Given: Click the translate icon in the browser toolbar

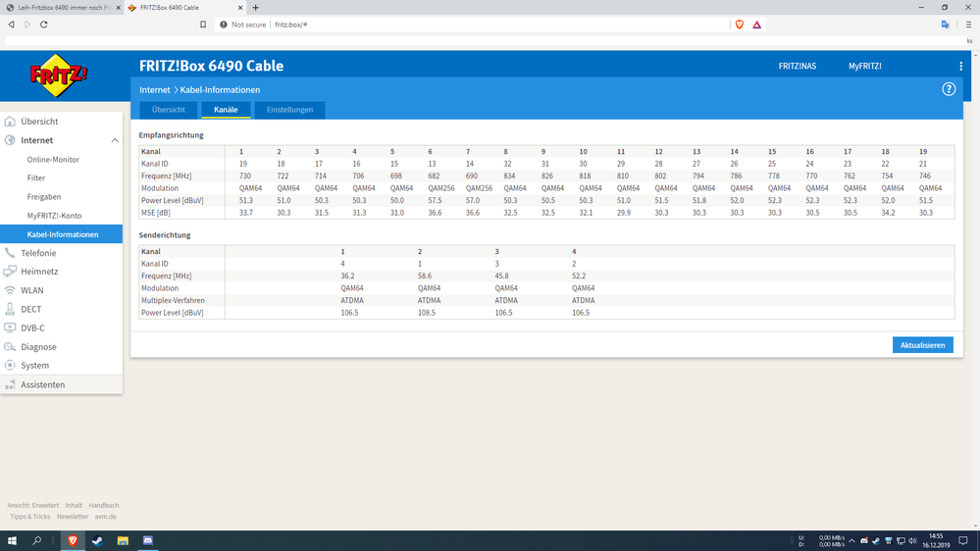Looking at the screenshot, I should [946, 25].
